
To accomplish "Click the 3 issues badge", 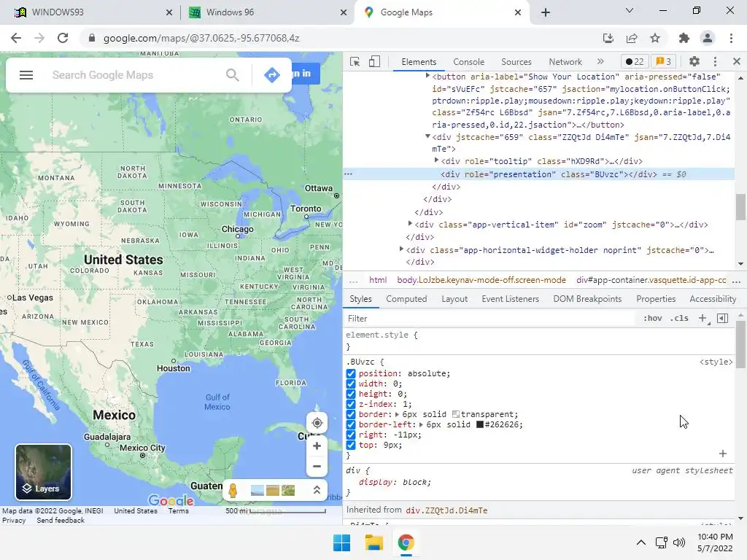I will 664,61.
